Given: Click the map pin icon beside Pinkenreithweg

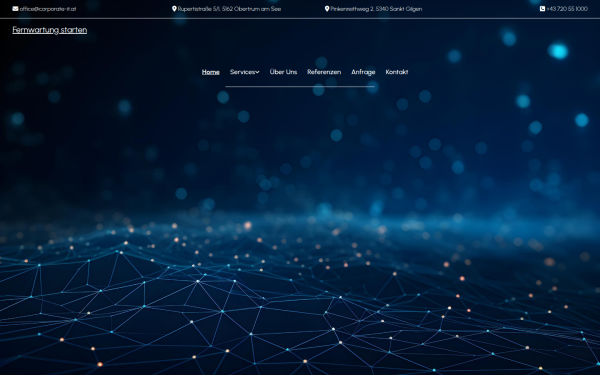Looking at the screenshot, I should (327, 8).
